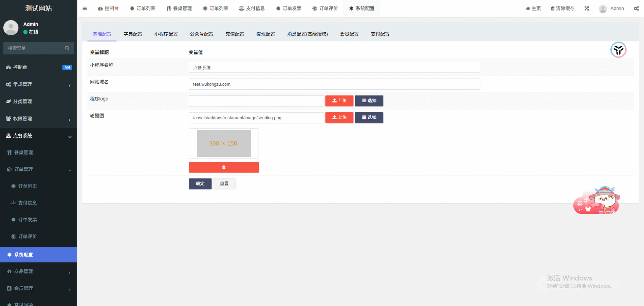This screenshot has width=644, height=306.
Task: Click the hamburger menu toggle icon
Action: point(85,8)
